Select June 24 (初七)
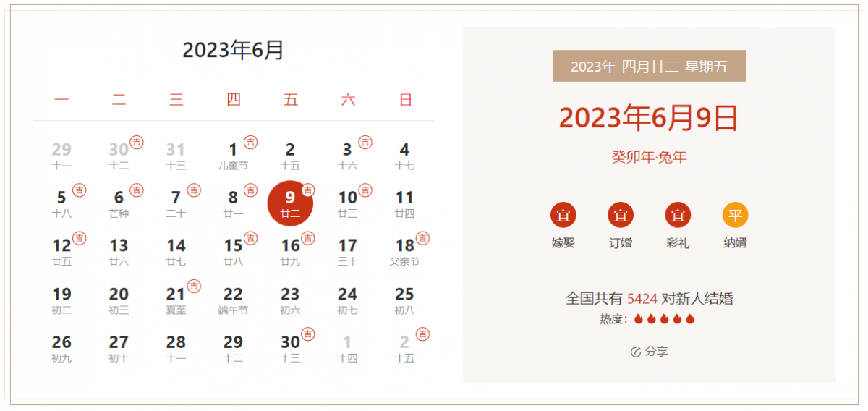 pyautogui.click(x=347, y=300)
